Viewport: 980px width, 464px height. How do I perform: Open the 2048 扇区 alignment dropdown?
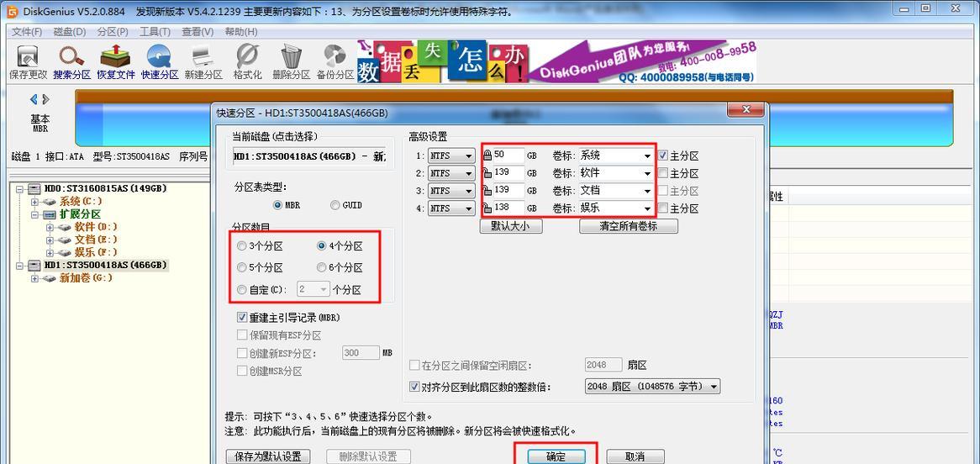tap(652, 387)
